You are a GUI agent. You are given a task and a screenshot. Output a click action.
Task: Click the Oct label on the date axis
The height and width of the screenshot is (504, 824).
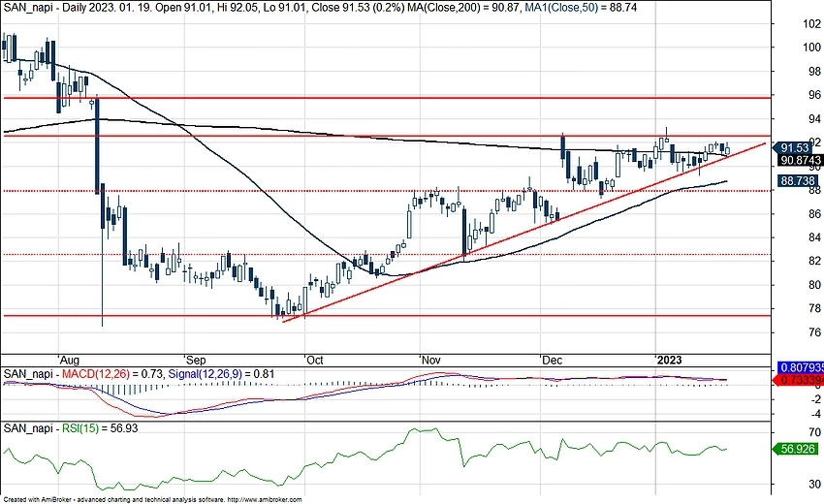coord(313,358)
